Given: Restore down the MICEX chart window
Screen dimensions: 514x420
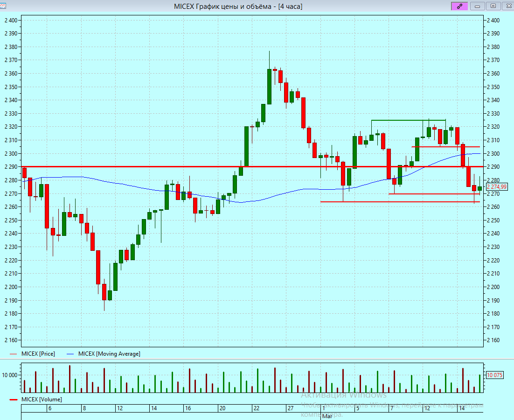Looking at the screenshot, I should tap(493, 6).
